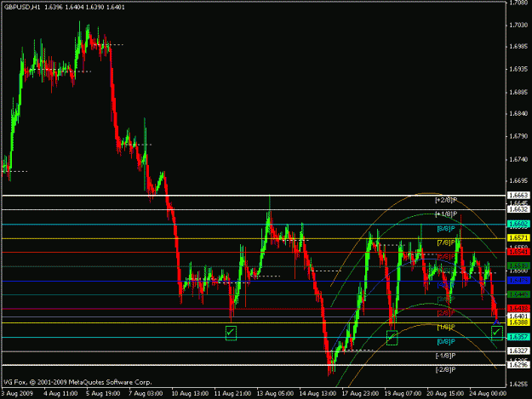Viewport: 532px width, 399px height.
Task: Click the red 1.6541 price tag
Action: click(x=518, y=252)
